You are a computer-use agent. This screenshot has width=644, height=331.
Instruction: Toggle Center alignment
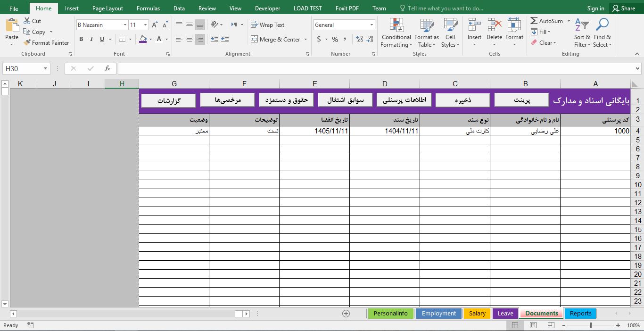coord(189,39)
